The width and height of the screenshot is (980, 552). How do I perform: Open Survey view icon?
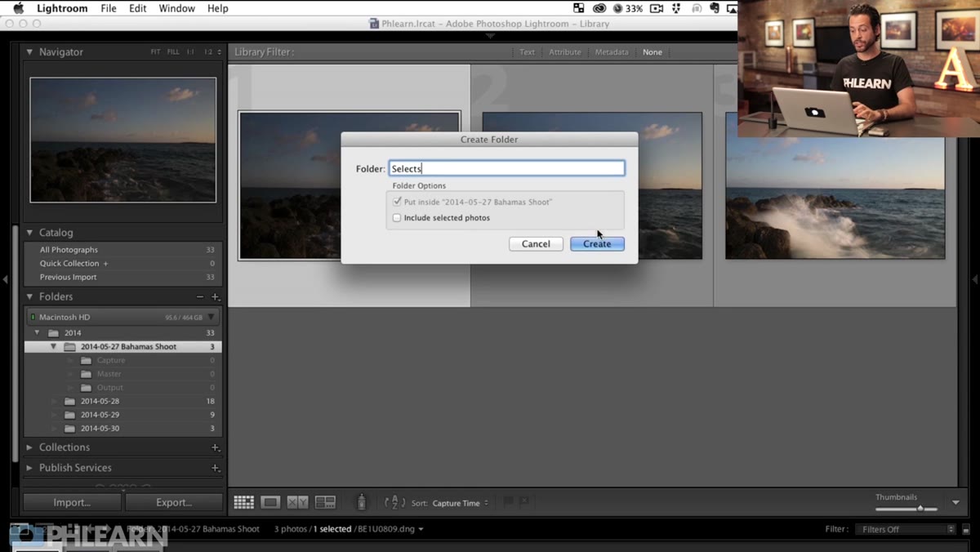coord(325,503)
